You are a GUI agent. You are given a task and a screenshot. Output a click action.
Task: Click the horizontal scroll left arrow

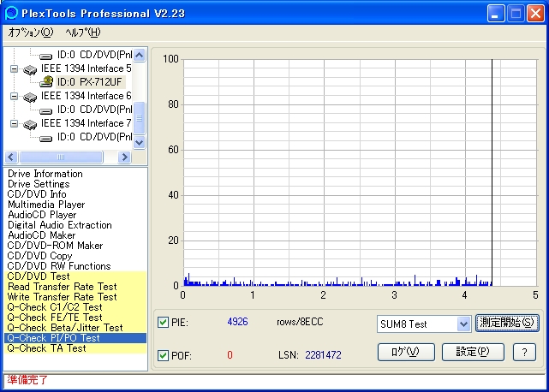coord(11,157)
